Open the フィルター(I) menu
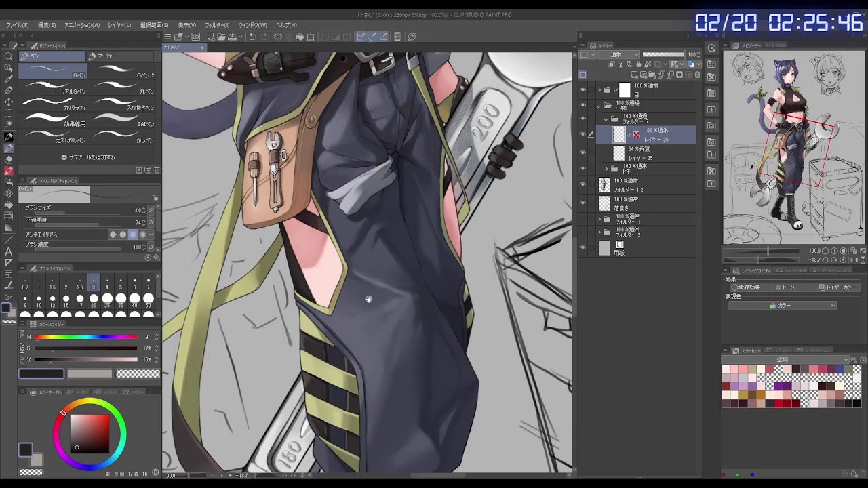Screen dimensions: 868x488 [217, 25]
